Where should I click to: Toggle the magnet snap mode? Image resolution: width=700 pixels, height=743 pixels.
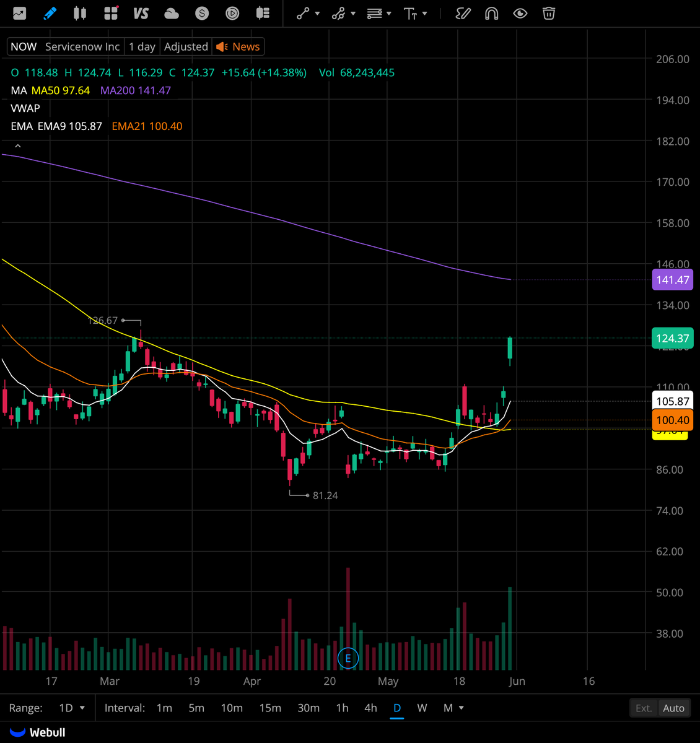click(492, 13)
